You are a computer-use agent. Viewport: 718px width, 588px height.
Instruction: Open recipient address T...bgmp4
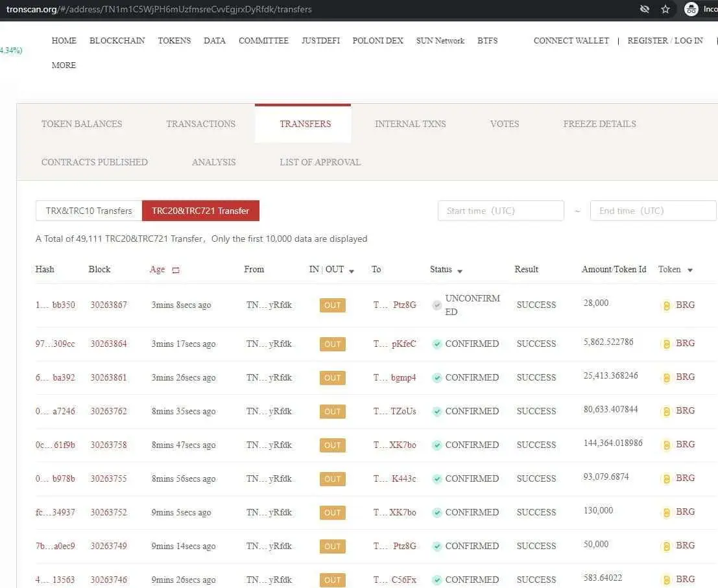395,377
